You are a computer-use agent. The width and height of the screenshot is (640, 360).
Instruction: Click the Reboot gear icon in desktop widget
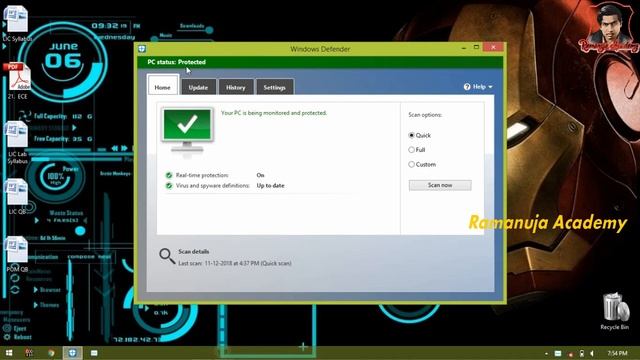(7, 337)
